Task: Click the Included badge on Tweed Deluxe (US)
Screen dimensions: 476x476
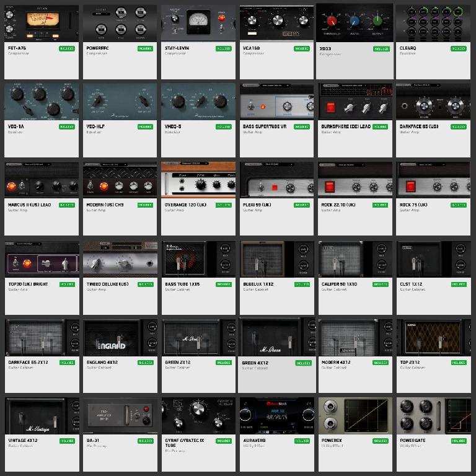Action: point(146,284)
